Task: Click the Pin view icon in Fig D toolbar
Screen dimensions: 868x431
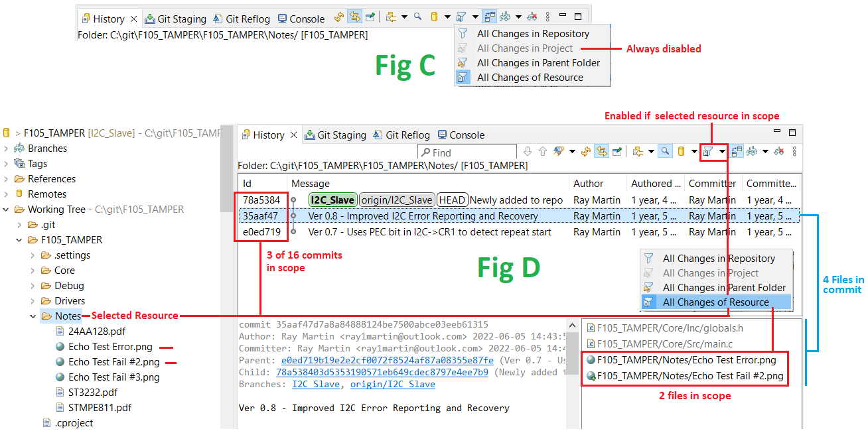Action: pyautogui.click(x=617, y=152)
